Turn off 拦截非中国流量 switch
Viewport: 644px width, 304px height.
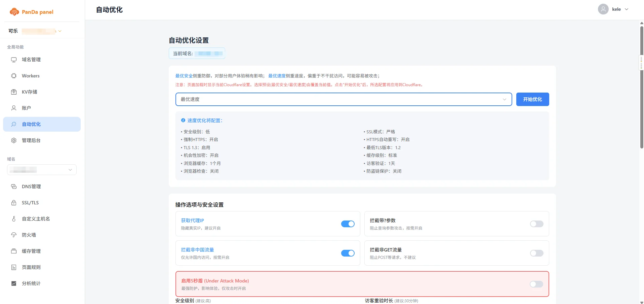(x=348, y=253)
